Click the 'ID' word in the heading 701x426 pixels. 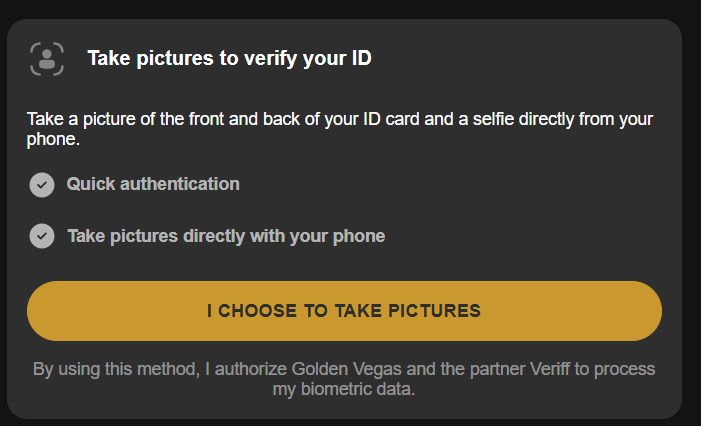click(361, 58)
